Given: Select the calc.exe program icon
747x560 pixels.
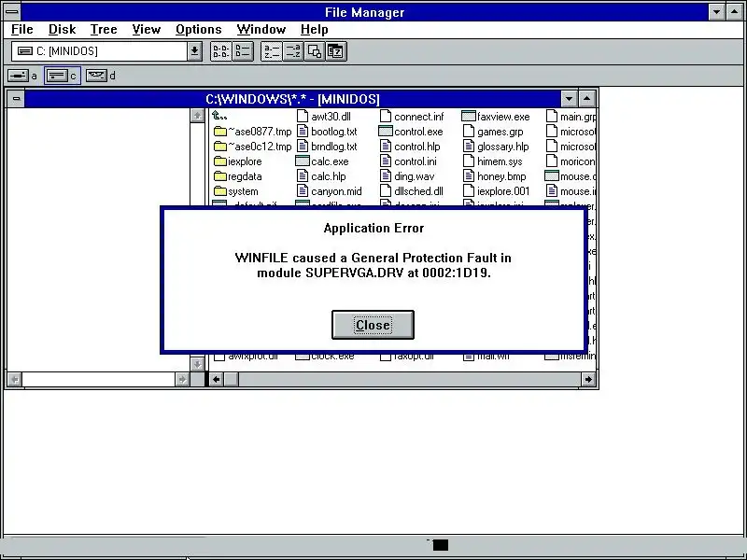Looking at the screenshot, I should click(x=303, y=161).
